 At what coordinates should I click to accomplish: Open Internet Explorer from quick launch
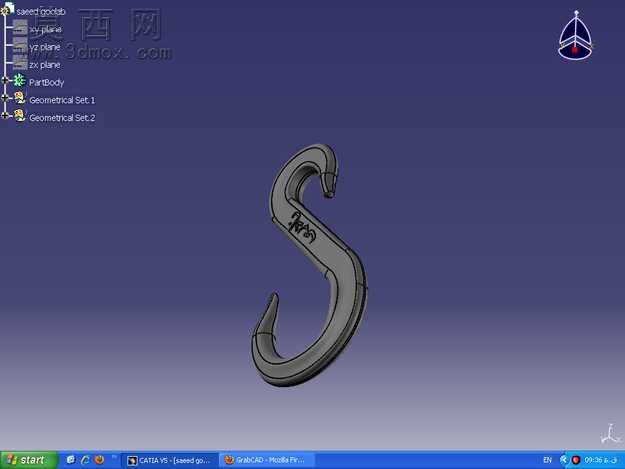(85, 460)
